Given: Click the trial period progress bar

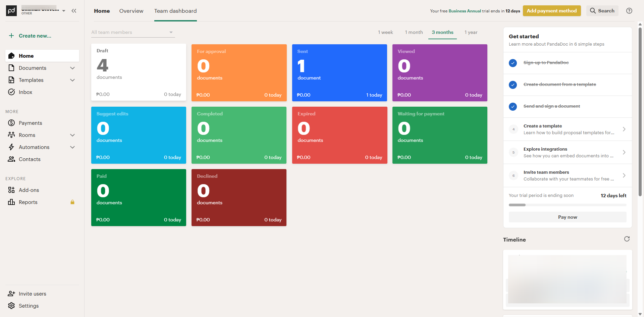Looking at the screenshot, I should click(x=567, y=205).
